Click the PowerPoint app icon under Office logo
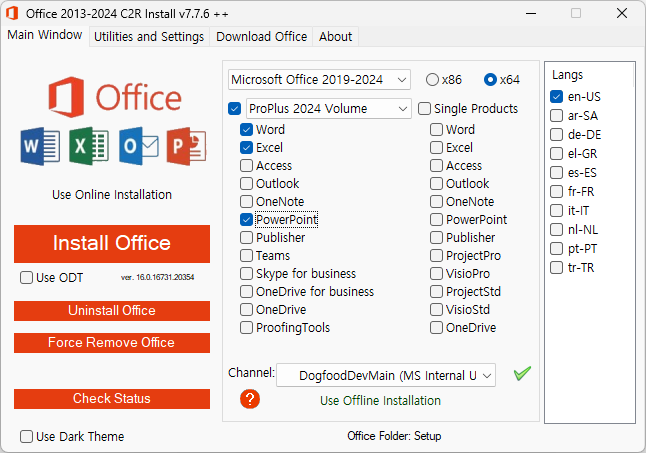This screenshot has height=453, width=646. click(187, 146)
